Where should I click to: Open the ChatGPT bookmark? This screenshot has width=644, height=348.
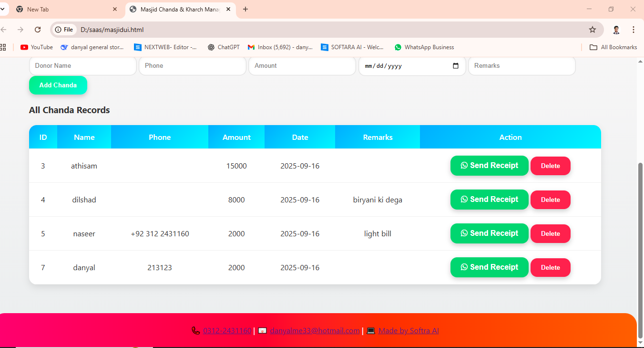pyautogui.click(x=224, y=47)
